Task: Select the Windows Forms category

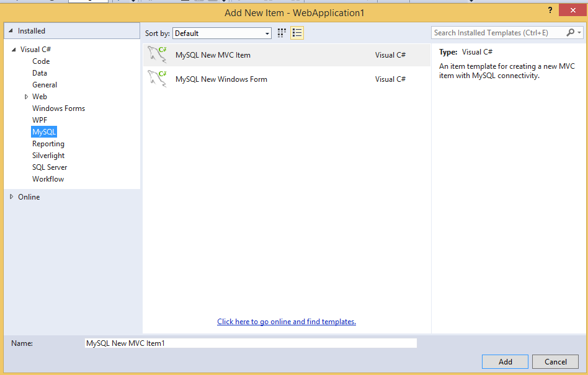Action: [58, 108]
